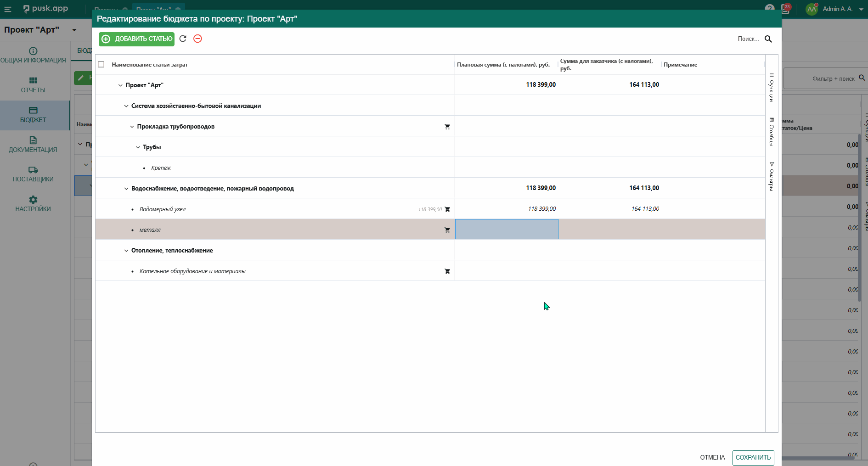This screenshot has width=868, height=466.
Task: Click cart icon on Котельное оборудование row
Action: click(447, 271)
